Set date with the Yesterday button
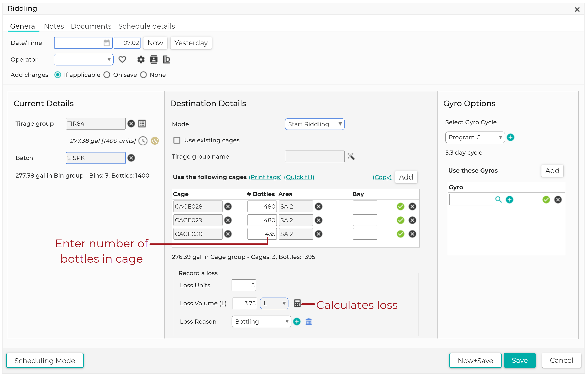Screen dimensions: 585x392 [191, 43]
